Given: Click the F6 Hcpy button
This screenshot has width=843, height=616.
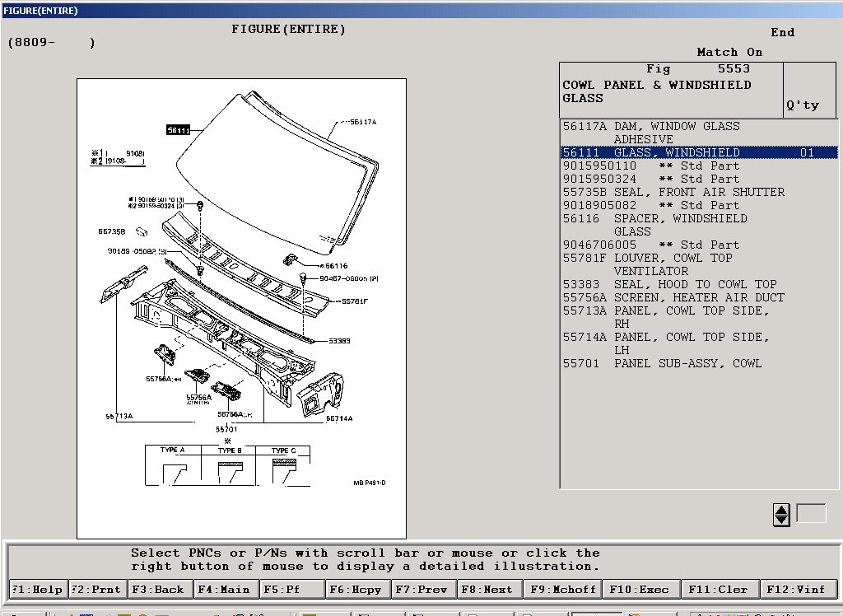Looking at the screenshot, I should (x=357, y=589).
